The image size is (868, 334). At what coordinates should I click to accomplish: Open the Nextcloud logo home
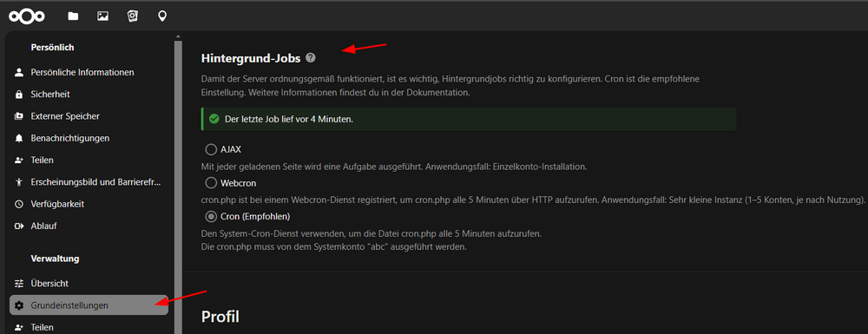(27, 16)
